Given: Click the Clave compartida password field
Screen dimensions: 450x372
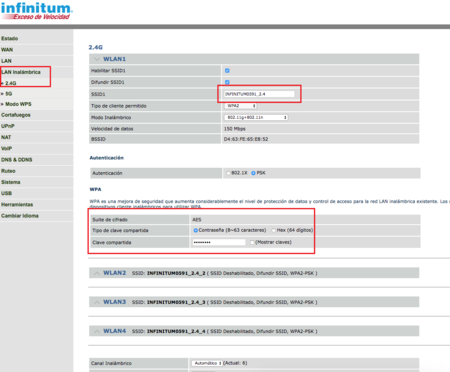Looking at the screenshot, I should pyautogui.click(x=219, y=242).
